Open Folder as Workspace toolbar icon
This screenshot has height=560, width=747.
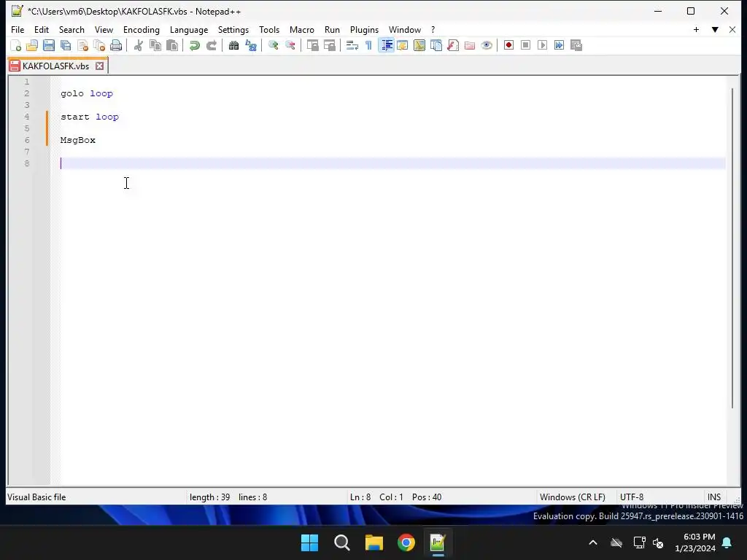tap(470, 45)
